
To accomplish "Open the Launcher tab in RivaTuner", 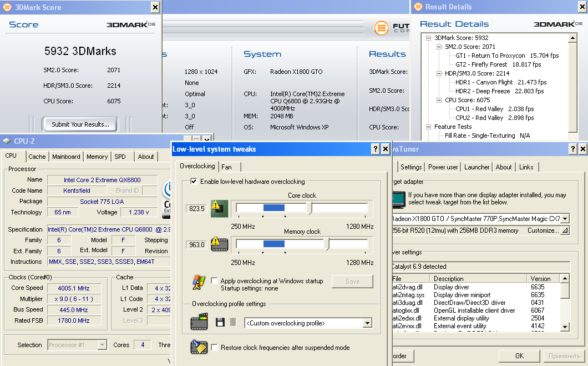I will [477, 167].
